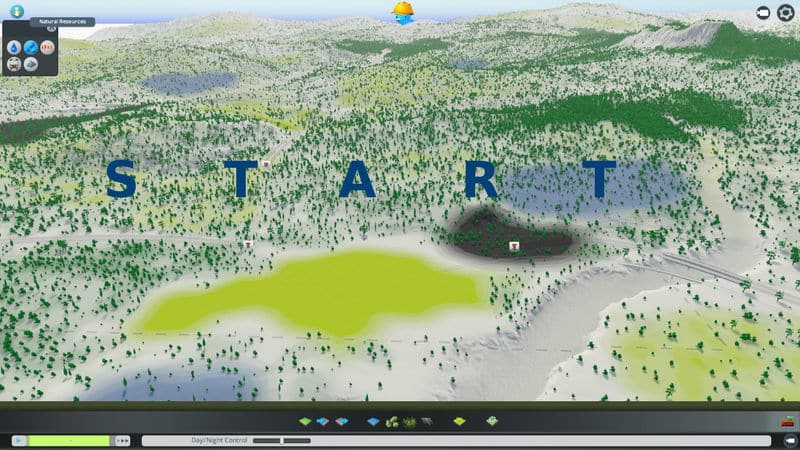Image resolution: width=800 pixels, height=450 pixels.
Task: Click the Natural Resources panel title
Action: (61, 21)
